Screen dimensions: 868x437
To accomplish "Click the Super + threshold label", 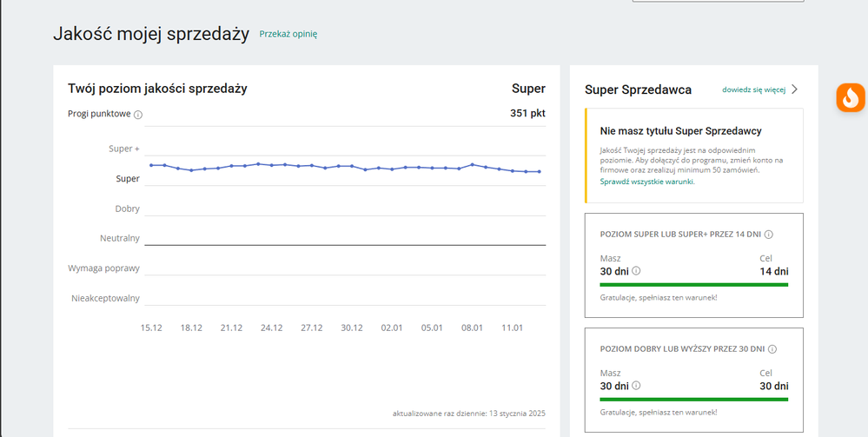I will click(124, 149).
